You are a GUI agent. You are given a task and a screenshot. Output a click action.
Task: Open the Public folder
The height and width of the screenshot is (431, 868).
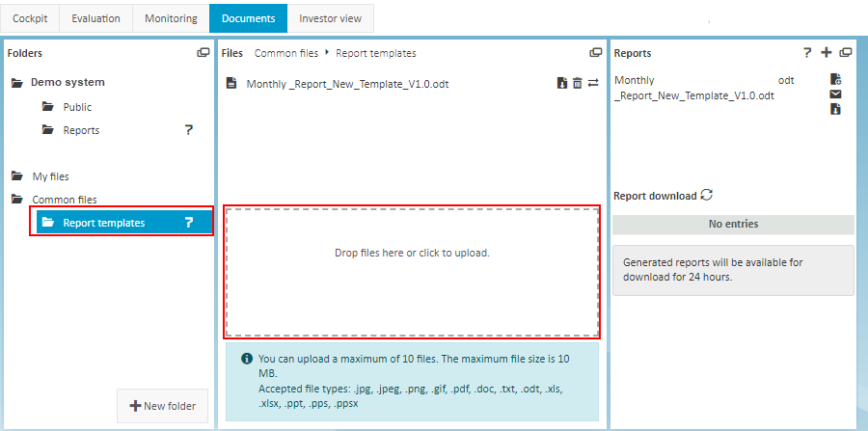click(x=77, y=107)
